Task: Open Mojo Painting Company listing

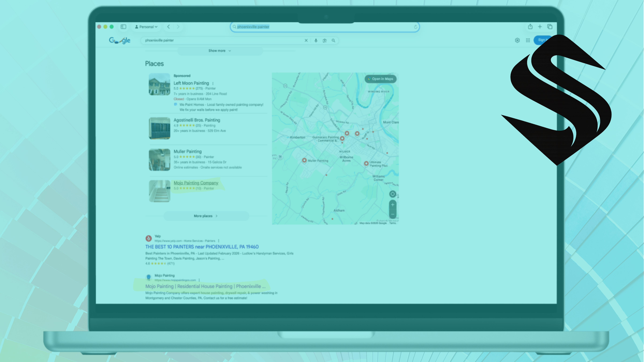Action: (x=196, y=183)
